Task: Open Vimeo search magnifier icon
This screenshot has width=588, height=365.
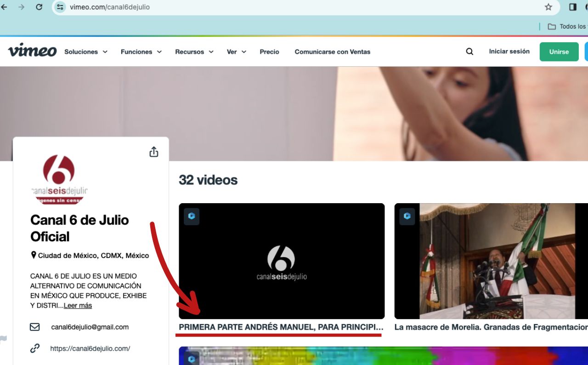Action: point(469,51)
